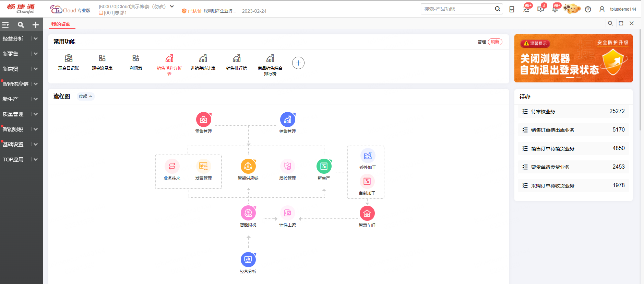Open 销售毛利分析表 shortcut icon

[x=169, y=58]
